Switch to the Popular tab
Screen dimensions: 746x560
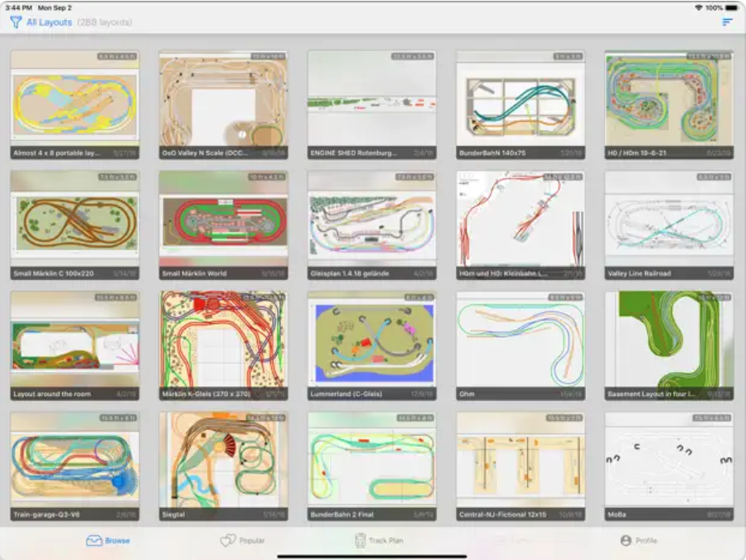[243, 540]
